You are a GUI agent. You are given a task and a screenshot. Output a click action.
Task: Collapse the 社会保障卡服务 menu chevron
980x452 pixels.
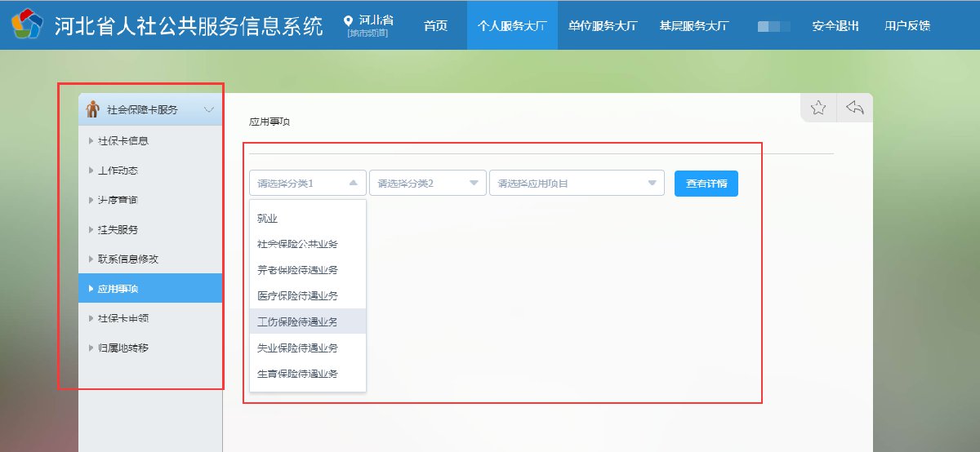click(x=209, y=109)
